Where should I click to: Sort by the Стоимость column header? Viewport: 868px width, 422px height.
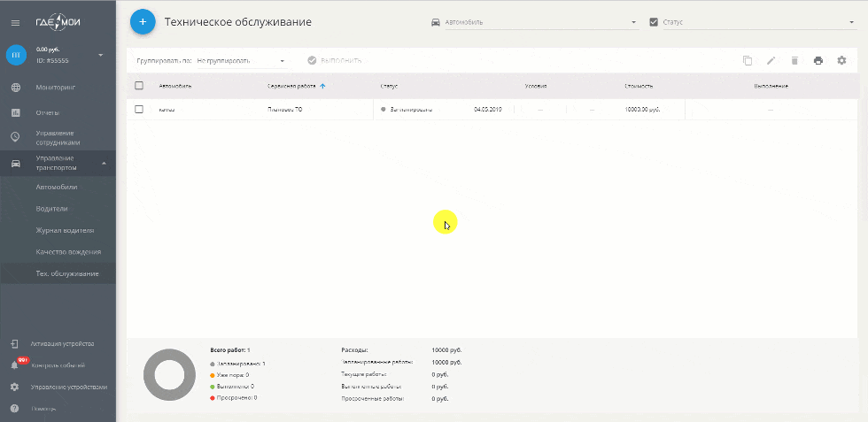click(x=639, y=87)
